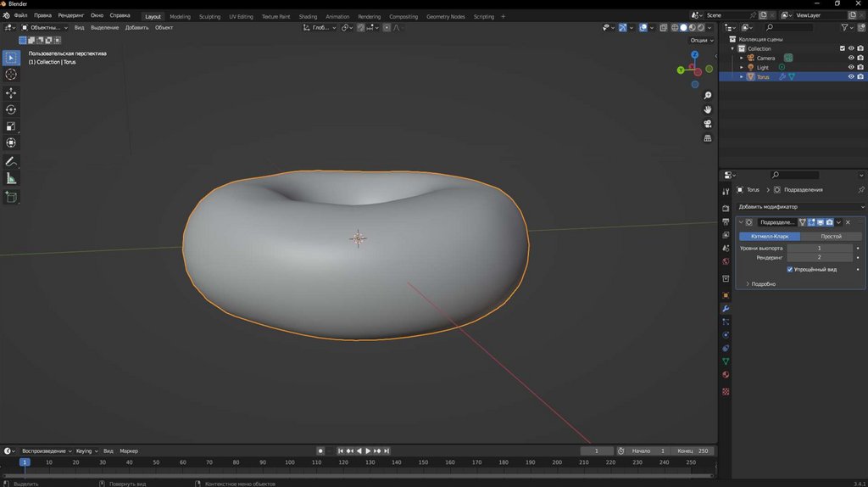Select the Rotate tool

11,109
